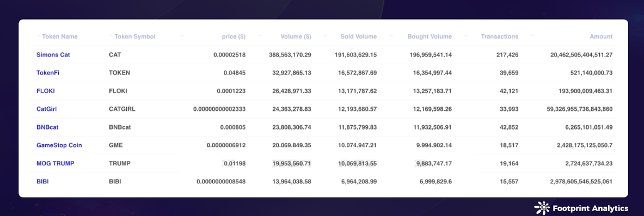The image size is (644, 216).
Task: Sort table by Volume ($) header
Action: point(296,36)
